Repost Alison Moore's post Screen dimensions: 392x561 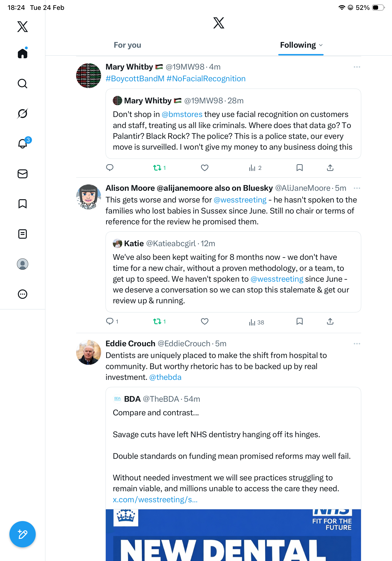point(157,321)
